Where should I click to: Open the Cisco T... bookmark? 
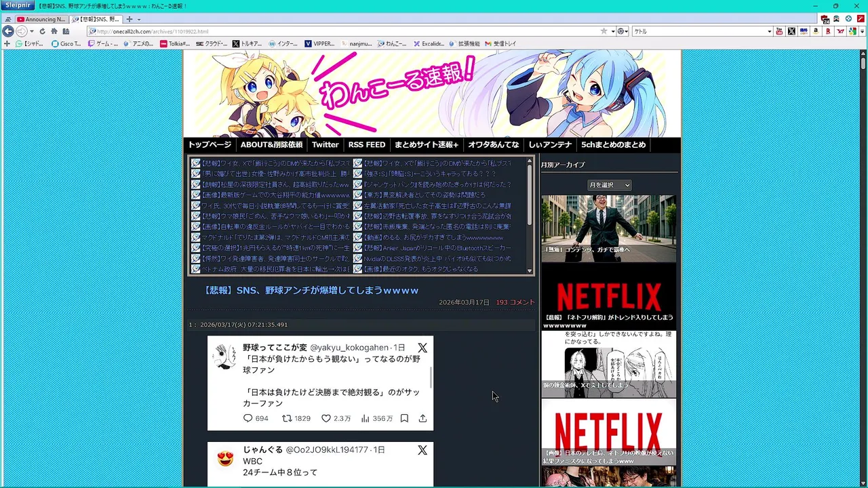(x=66, y=43)
